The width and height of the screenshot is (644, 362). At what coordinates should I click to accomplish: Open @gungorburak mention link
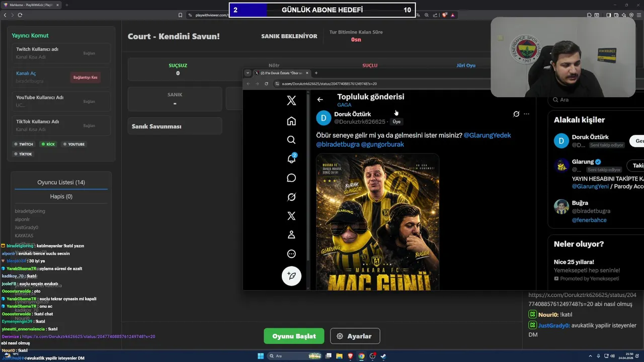[x=382, y=144]
